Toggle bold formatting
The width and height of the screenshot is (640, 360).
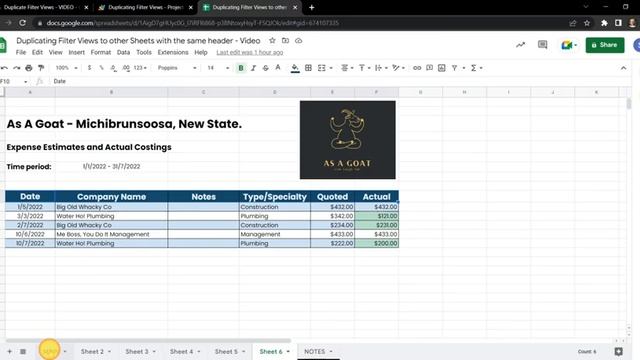[x=241, y=68]
